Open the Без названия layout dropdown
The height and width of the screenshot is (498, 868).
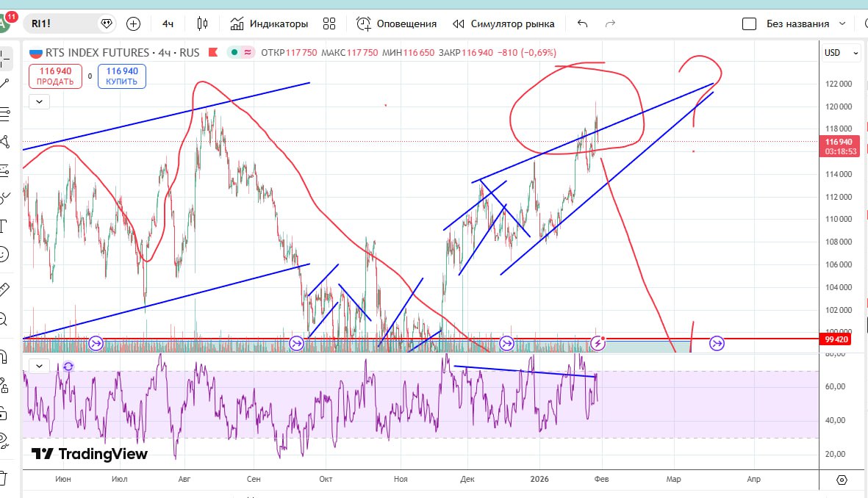click(x=806, y=24)
